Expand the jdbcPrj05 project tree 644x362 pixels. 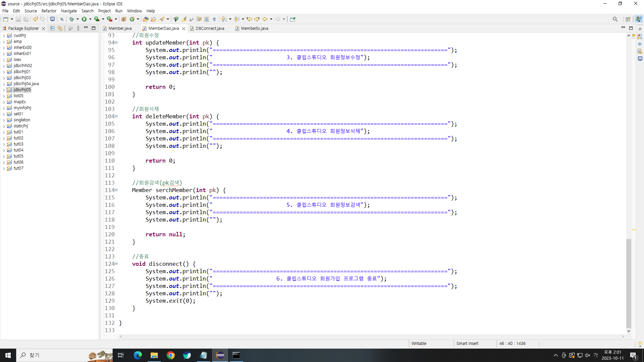(x=4, y=90)
